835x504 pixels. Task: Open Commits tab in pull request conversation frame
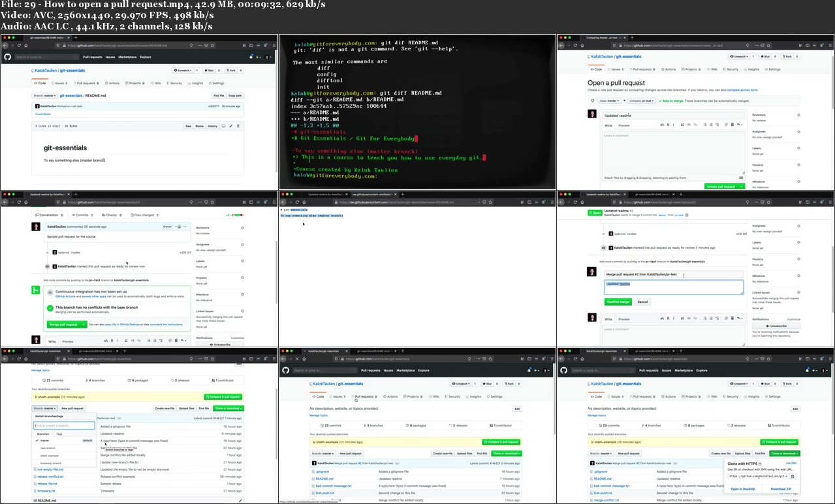[x=83, y=215]
